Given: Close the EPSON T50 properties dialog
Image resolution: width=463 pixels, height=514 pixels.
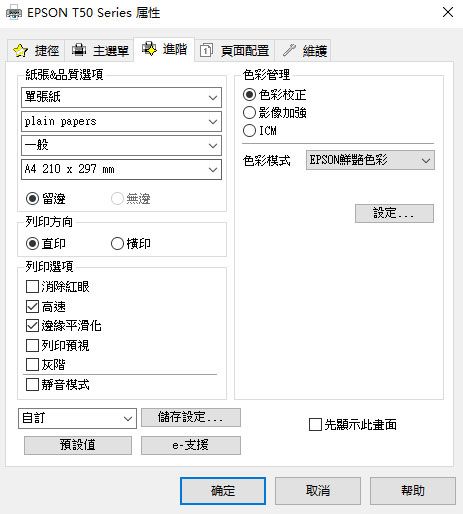Looking at the screenshot, I should 448,12.
